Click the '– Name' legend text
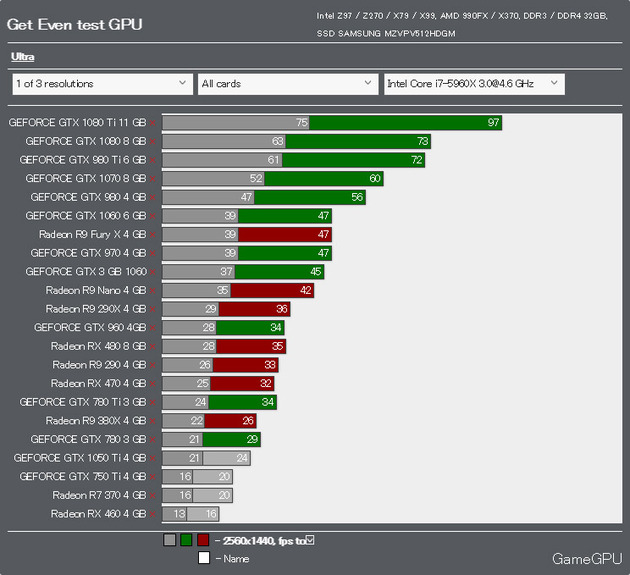The image size is (630, 575). tap(232, 559)
